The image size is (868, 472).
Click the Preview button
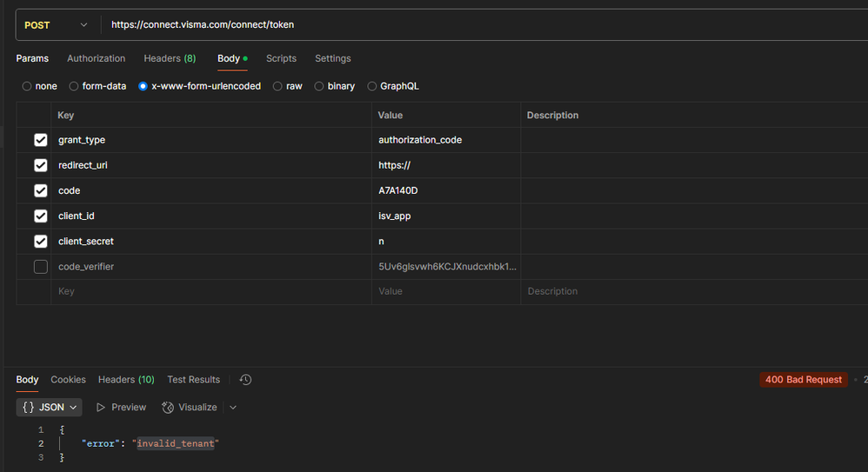(x=121, y=408)
